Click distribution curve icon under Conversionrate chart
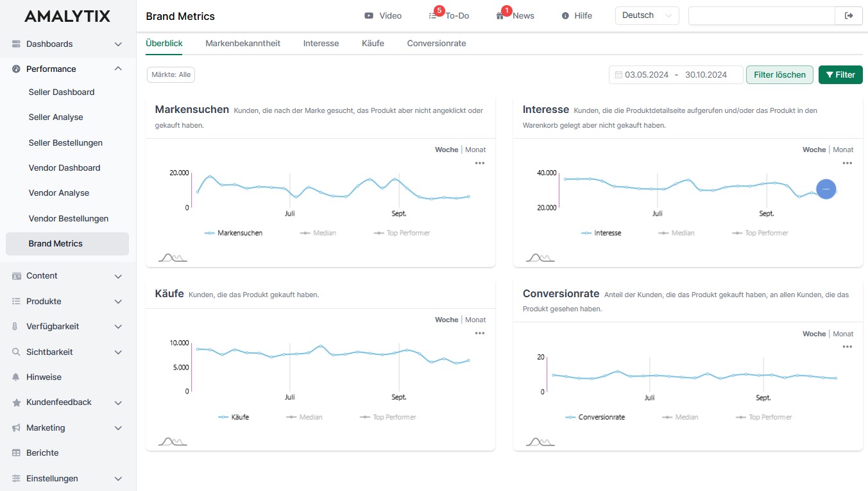The width and height of the screenshot is (868, 491). coord(540,441)
